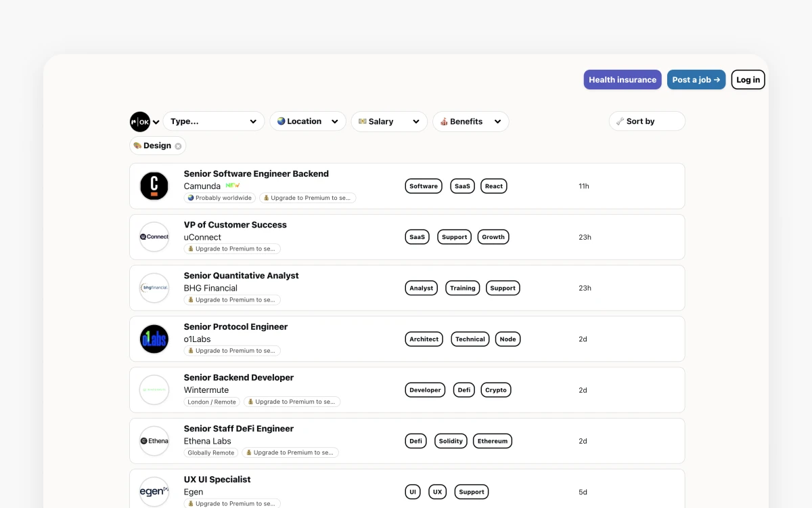Open the Camunda company logo

(x=154, y=186)
